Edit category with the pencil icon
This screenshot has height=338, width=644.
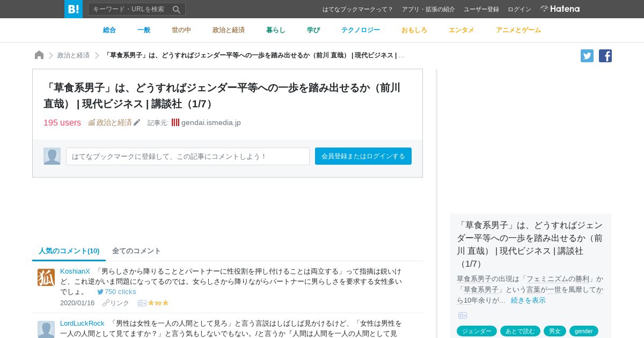pos(137,122)
